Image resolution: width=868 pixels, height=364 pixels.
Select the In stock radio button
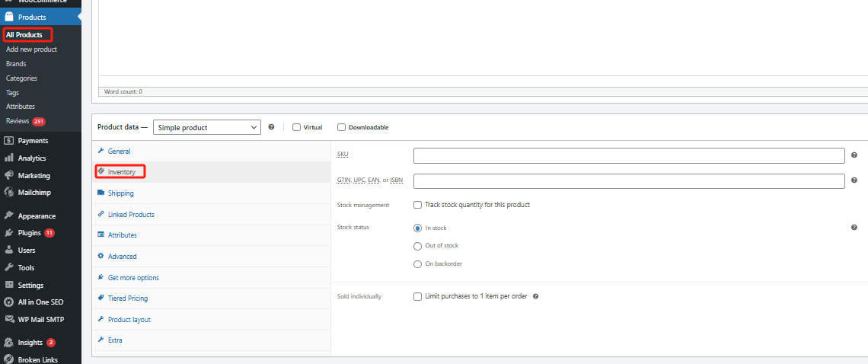418,228
